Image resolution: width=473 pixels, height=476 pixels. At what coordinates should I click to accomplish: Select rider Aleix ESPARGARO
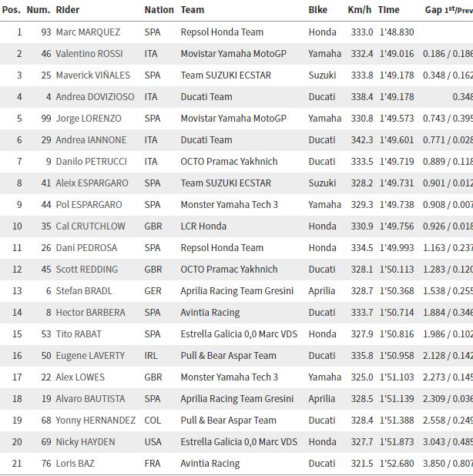92,183
